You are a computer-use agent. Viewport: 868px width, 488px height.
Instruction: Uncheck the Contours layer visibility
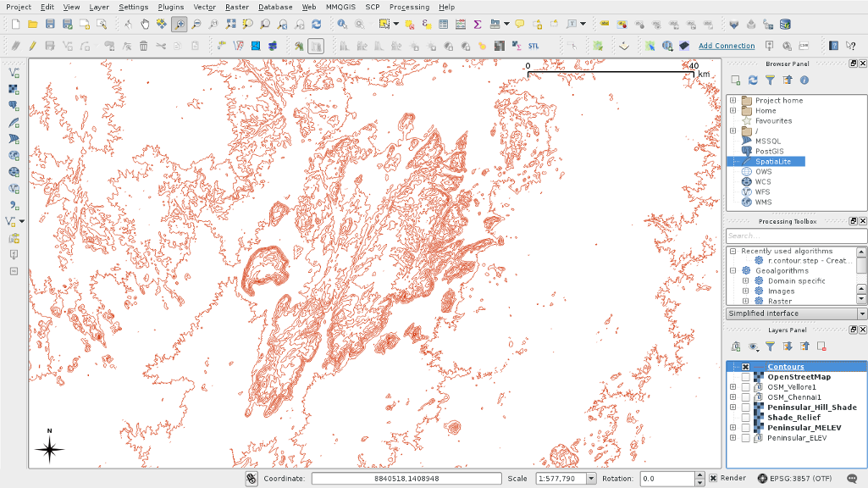coord(745,367)
